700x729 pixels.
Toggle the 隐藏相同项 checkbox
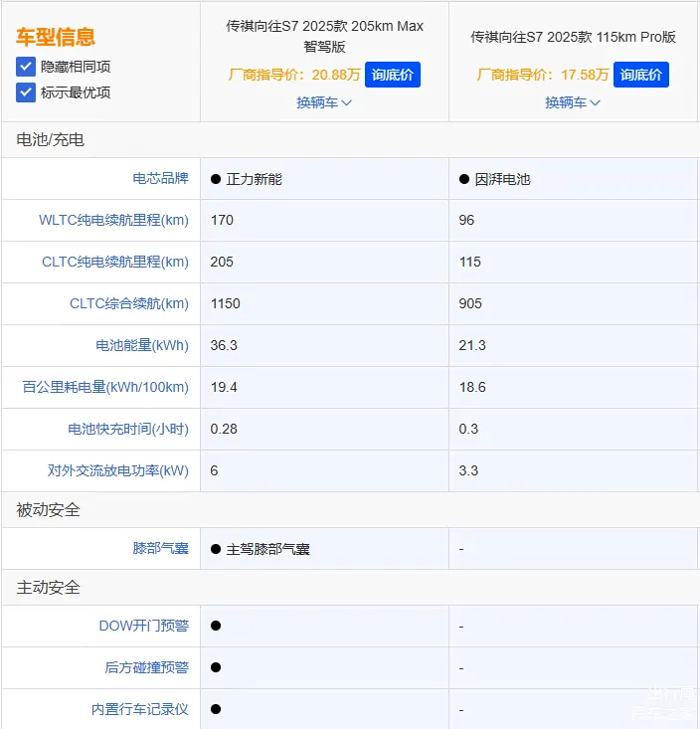[26, 67]
